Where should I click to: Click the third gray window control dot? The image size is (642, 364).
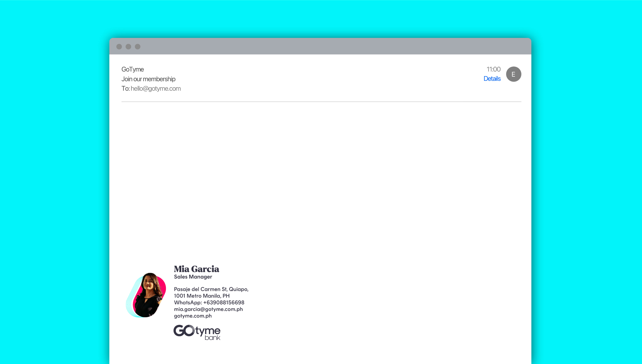coord(138,47)
